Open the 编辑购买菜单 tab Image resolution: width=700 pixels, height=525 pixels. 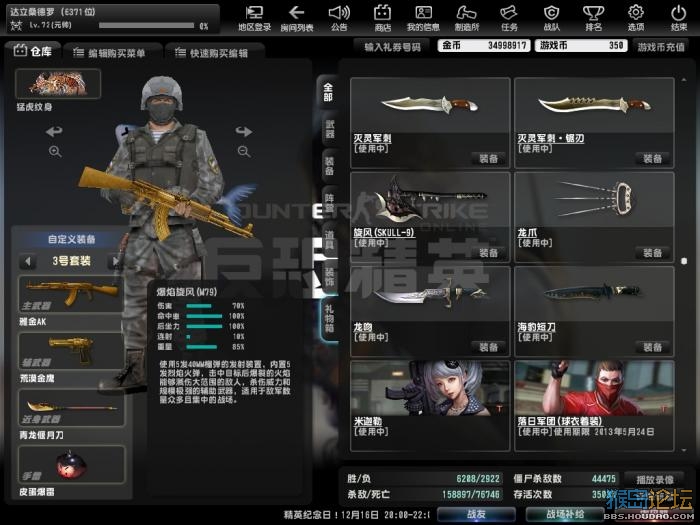coord(110,53)
